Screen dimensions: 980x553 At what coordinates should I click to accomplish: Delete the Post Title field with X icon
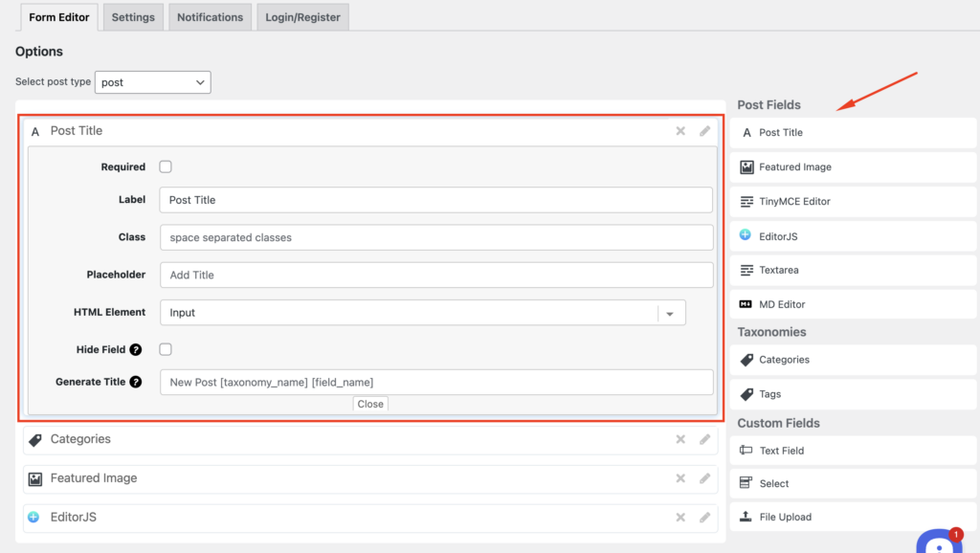(x=680, y=131)
